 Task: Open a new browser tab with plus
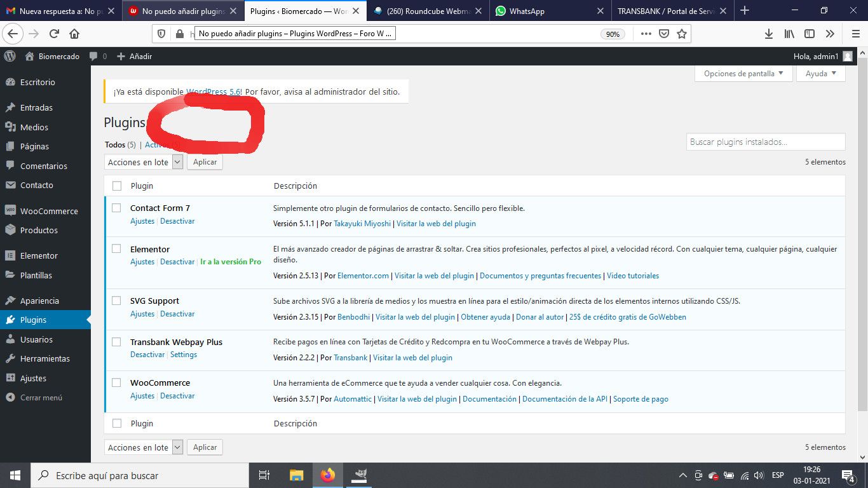[x=745, y=11]
